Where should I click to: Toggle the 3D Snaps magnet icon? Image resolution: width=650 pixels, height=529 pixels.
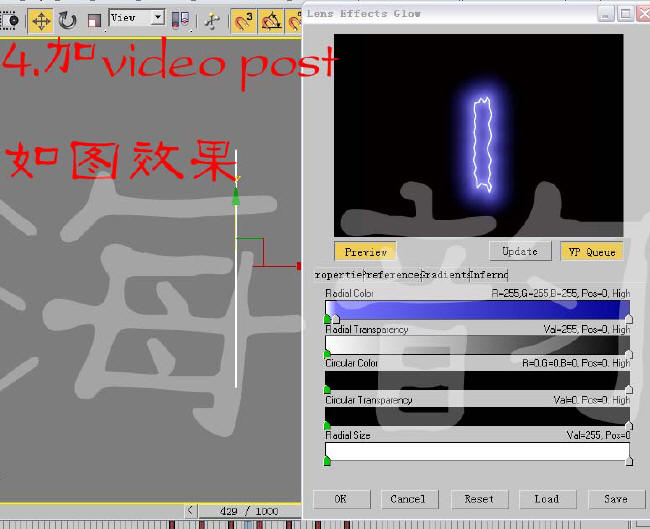click(243, 21)
